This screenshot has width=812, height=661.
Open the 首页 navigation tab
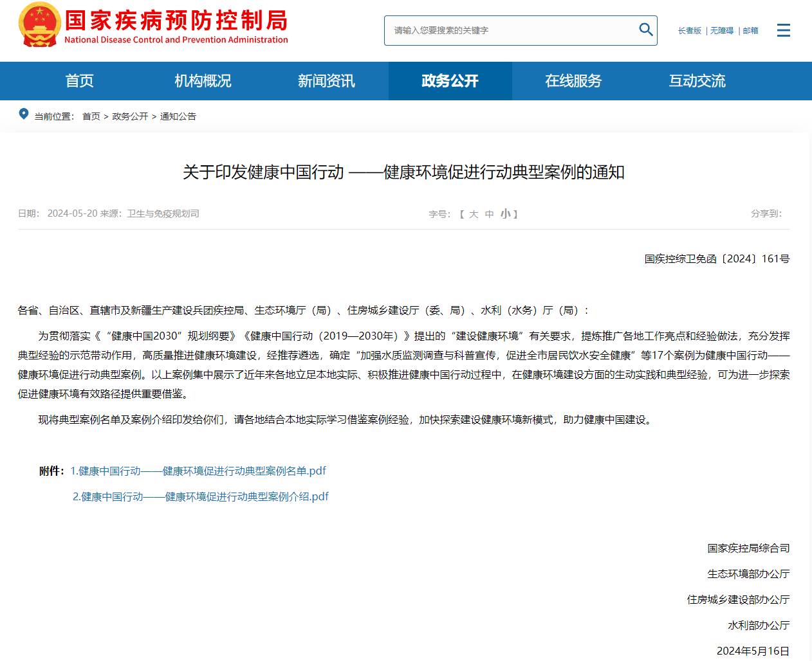[79, 81]
